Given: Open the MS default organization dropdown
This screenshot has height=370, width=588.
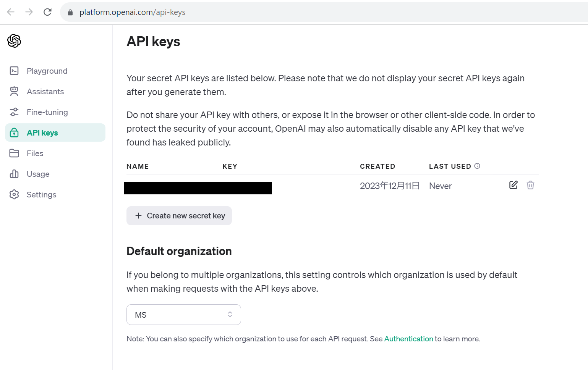Looking at the screenshot, I should pyautogui.click(x=184, y=315).
